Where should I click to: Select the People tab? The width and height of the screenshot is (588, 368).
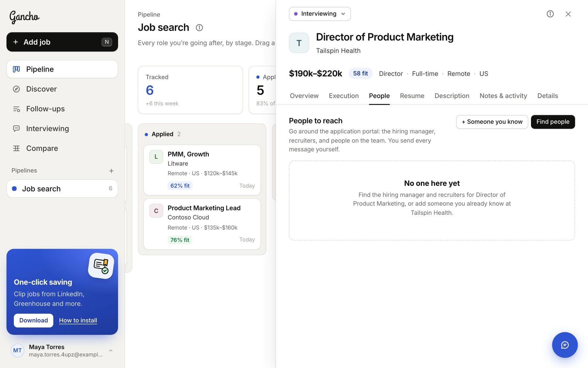tap(379, 96)
